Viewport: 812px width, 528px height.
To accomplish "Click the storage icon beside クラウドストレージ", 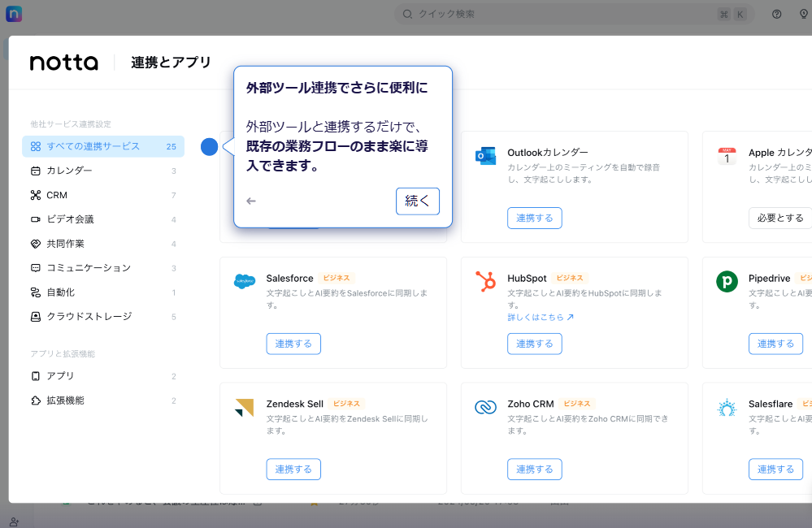I will click(x=35, y=317).
